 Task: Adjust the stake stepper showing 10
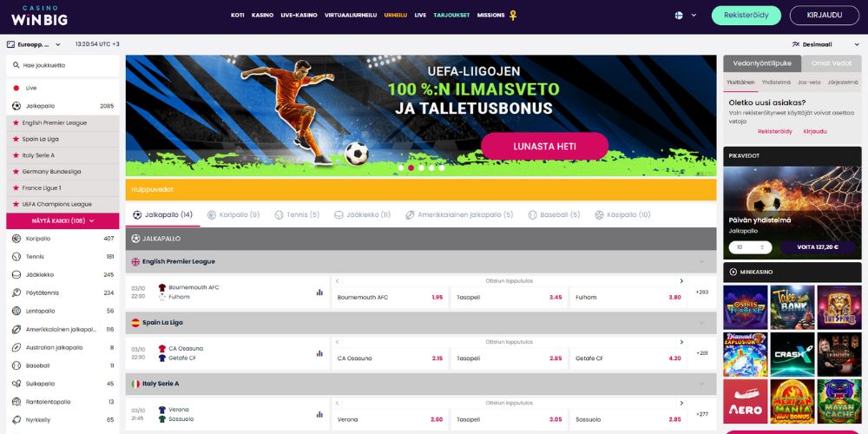tap(750, 247)
